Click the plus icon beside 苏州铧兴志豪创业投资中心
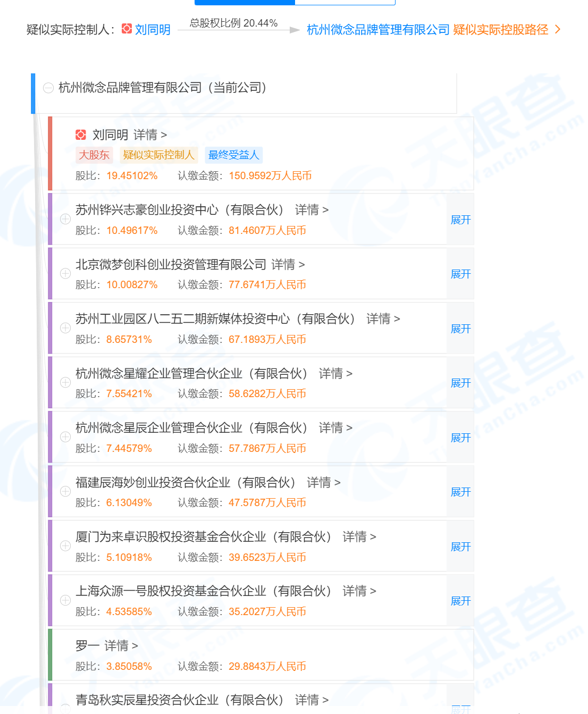The width and height of the screenshot is (588, 714). pos(65,219)
